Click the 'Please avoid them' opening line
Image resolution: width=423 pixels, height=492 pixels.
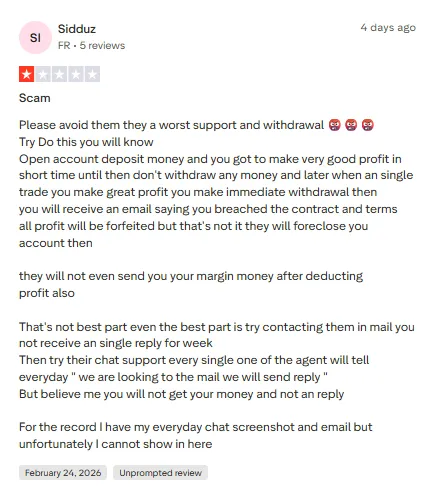click(x=171, y=125)
